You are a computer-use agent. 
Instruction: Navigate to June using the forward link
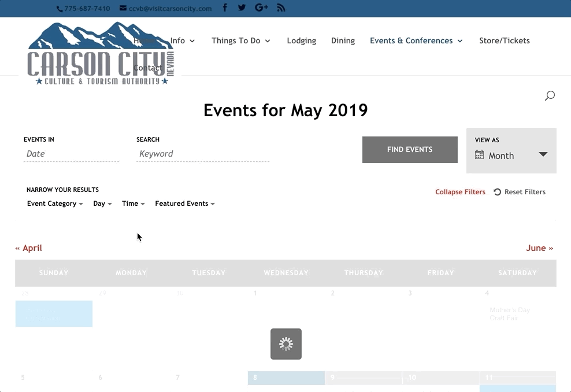click(539, 247)
